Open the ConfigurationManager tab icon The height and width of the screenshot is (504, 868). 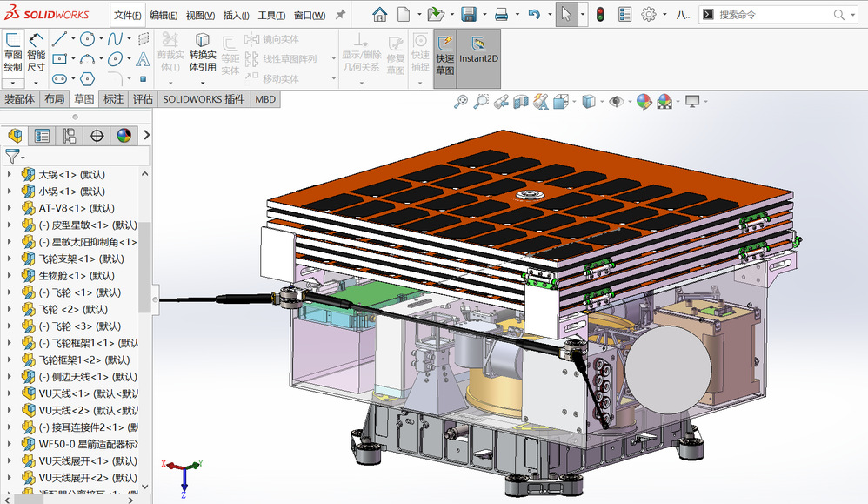tap(69, 136)
